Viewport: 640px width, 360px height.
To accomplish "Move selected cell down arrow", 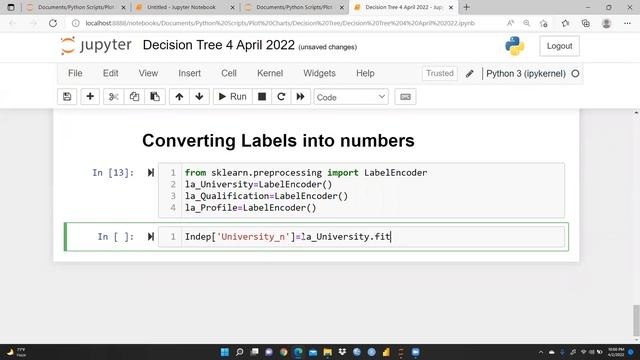I will (x=199, y=97).
